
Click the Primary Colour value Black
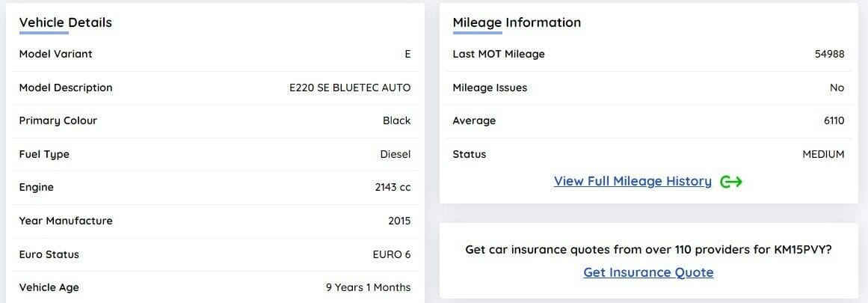pyautogui.click(x=396, y=120)
